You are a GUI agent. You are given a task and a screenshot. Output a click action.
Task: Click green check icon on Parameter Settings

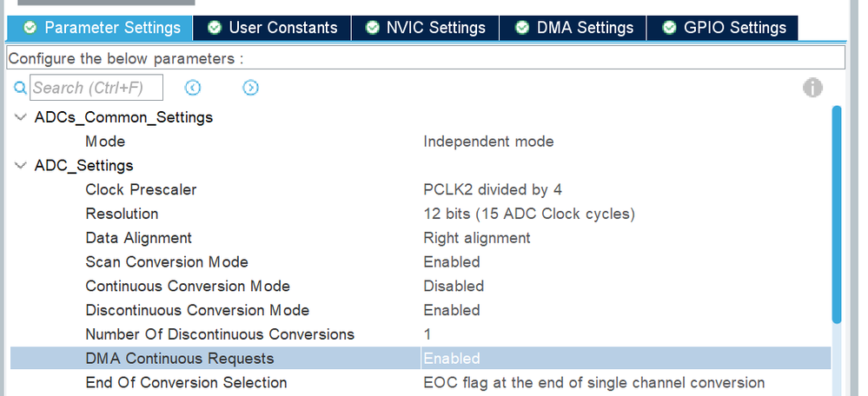click(30, 28)
